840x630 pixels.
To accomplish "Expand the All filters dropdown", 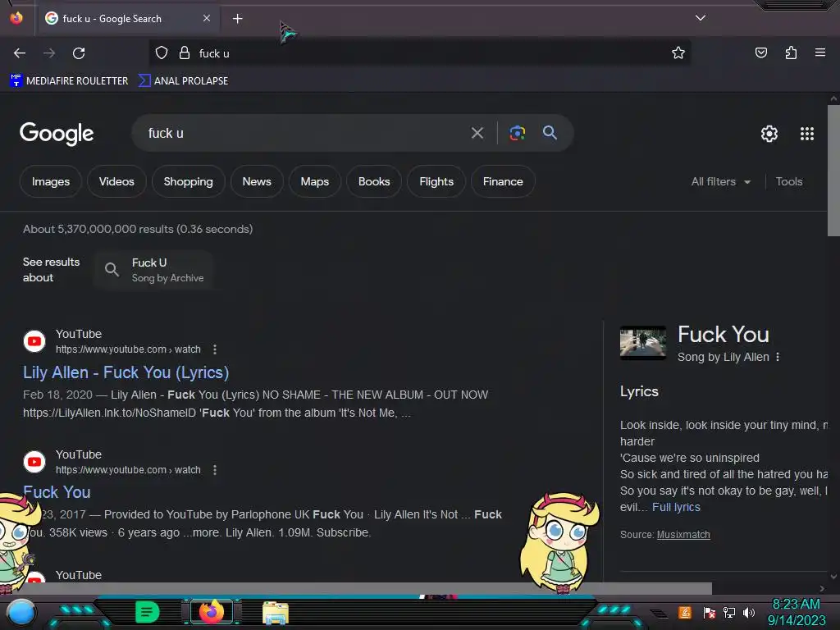I will point(720,181).
